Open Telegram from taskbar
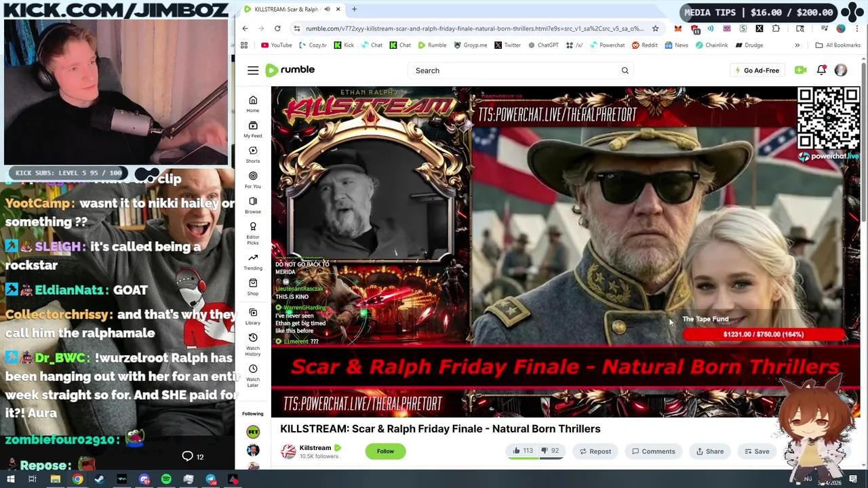This screenshot has height=488, width=868. 211,479
